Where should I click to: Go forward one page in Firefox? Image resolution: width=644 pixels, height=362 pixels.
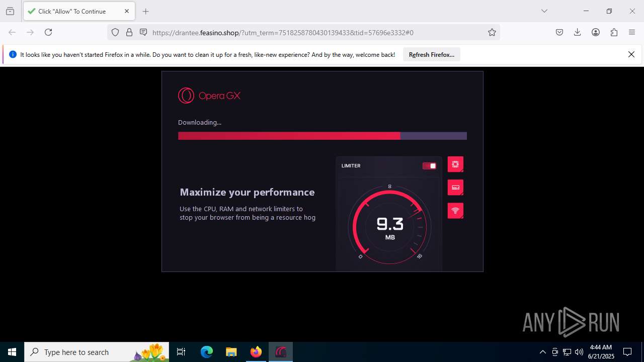(30, 32)
